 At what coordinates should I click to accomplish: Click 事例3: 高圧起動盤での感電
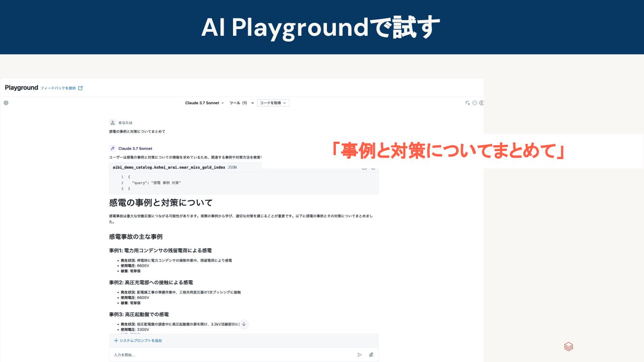click(139, 315)
